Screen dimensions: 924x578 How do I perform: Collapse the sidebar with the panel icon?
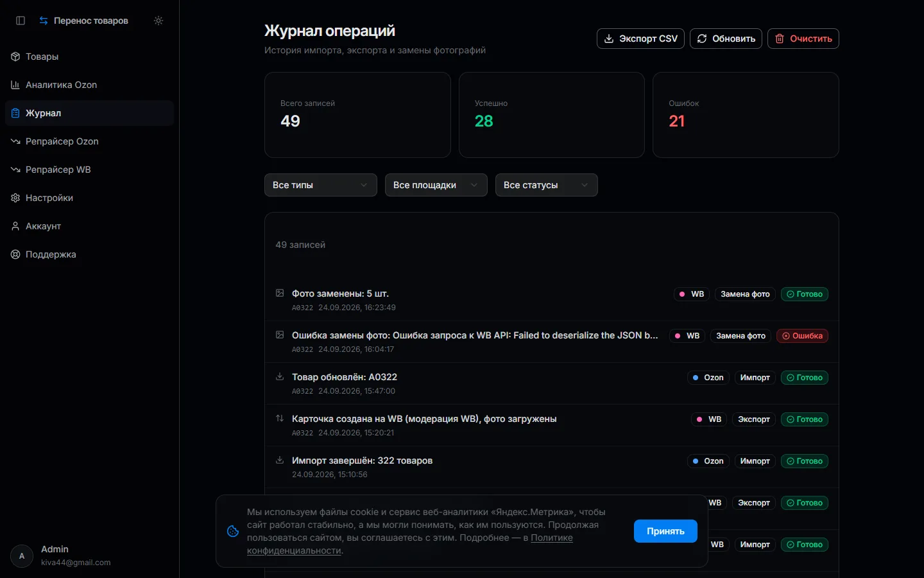[x=21, y=21]
